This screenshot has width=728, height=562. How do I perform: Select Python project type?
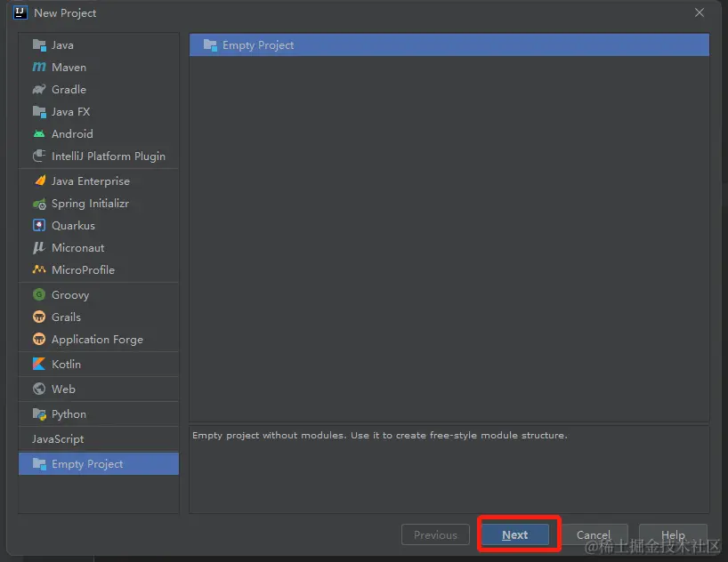pyautogui.click(x=99, y=414)
